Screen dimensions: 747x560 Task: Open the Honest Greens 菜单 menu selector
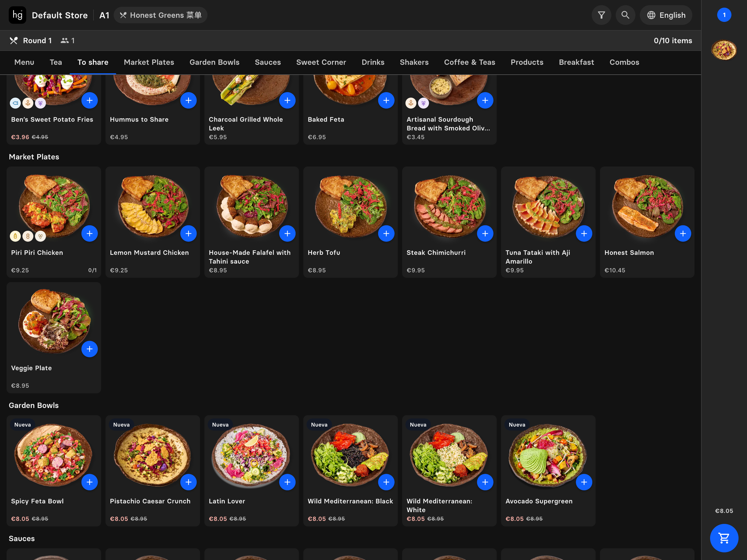pos(161,15)
